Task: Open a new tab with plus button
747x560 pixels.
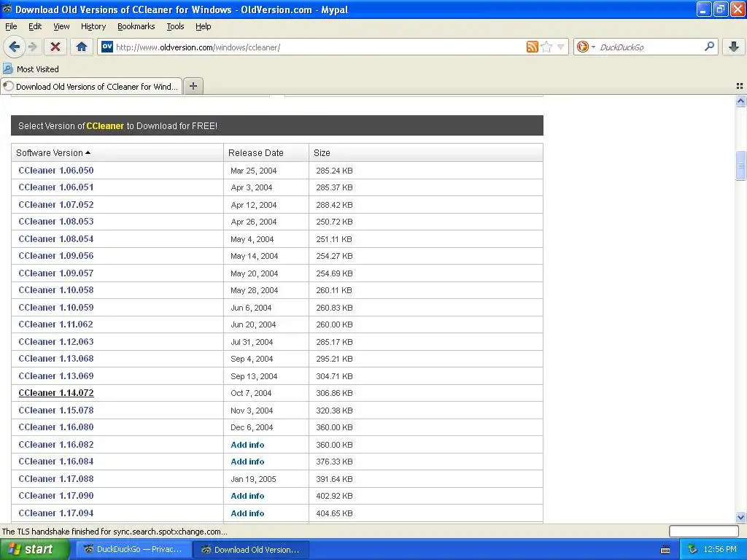Action: point(193,86)
